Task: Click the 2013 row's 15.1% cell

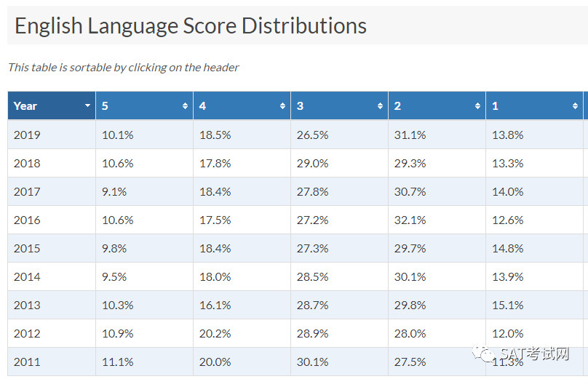Action: (x=534, y=305)
